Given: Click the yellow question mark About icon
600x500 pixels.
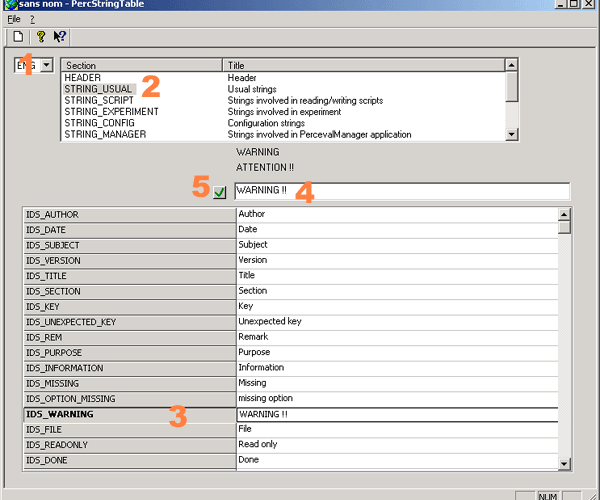Looking at the screenshot, I should click(x=41, y=37).
